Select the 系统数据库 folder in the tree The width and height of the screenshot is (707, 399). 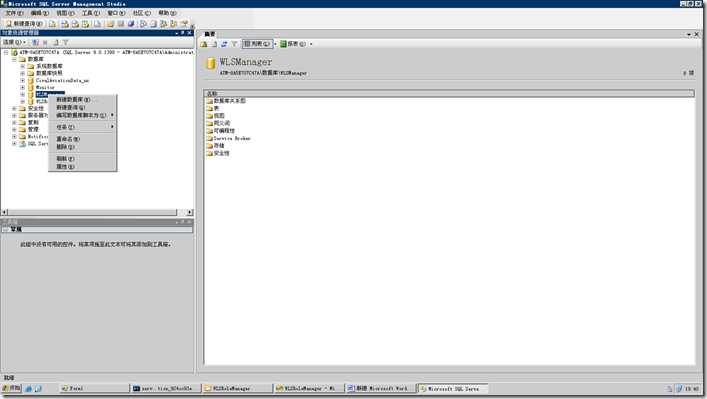[x=49, y=66]
